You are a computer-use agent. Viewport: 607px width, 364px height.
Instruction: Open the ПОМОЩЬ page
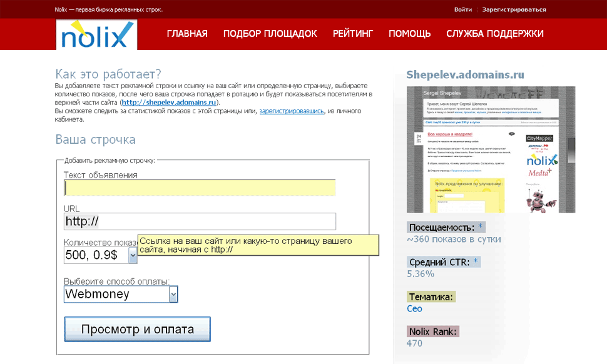click(410, 34)
